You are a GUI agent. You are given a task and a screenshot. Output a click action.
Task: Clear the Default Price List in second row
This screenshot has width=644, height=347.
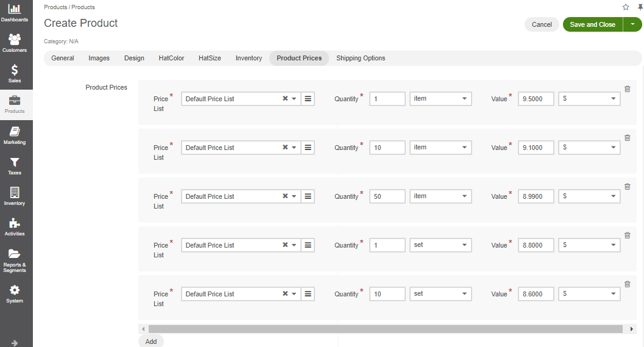(x=285, y=148)
